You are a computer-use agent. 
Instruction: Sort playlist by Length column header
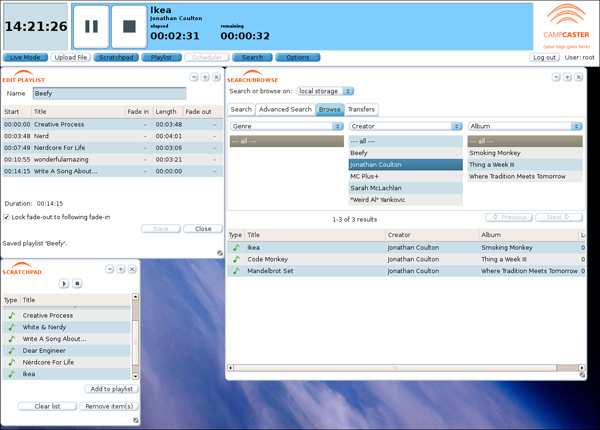coord(168,112)
